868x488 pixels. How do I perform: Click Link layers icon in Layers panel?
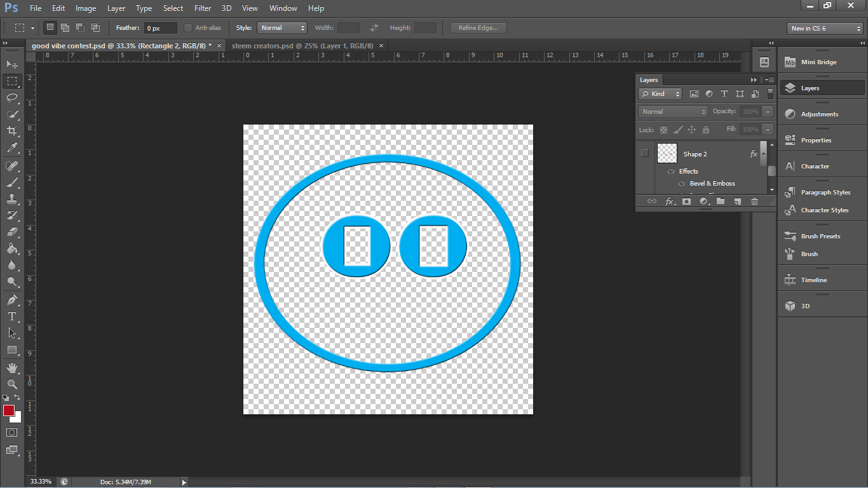(651, 201)
